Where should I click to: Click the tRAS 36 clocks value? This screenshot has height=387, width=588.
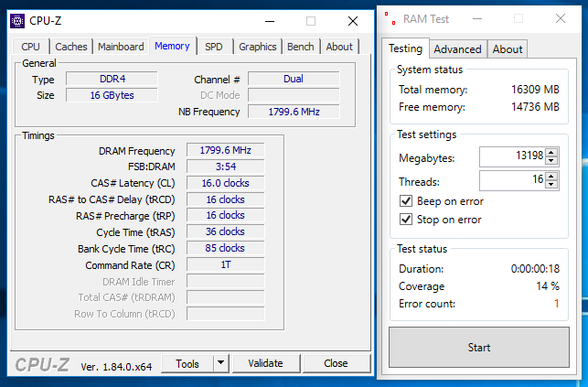[x=225, y=231]
